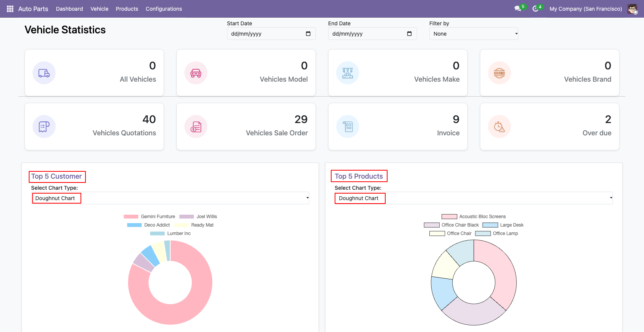644x332 pixels.
Task: Open the apps grid menu icon
Action: 10,9
